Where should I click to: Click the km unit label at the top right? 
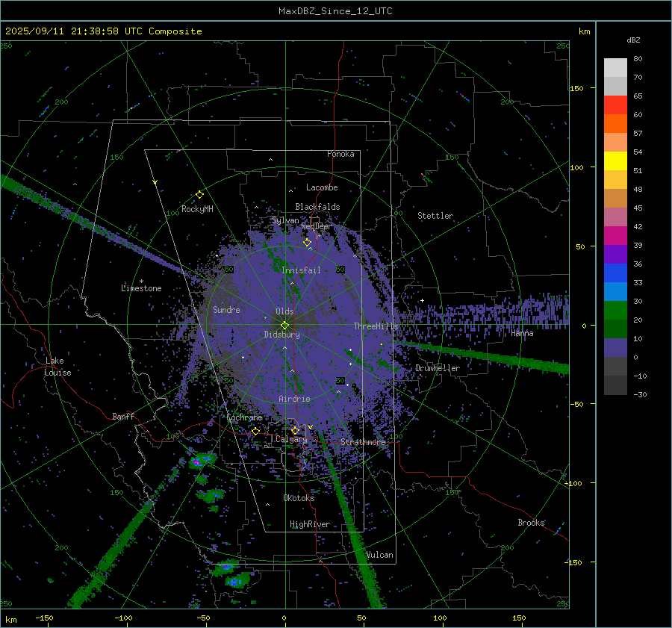coord(584,31)
